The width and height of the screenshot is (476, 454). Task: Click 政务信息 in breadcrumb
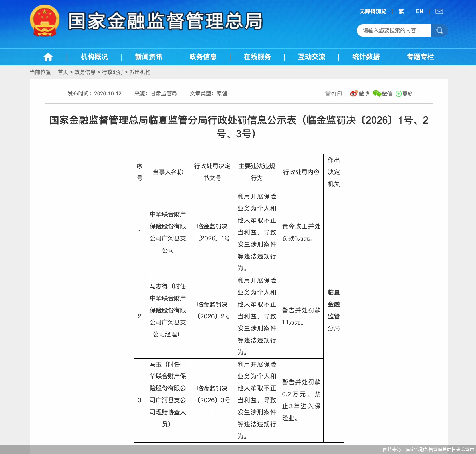[x=85, y=72]
